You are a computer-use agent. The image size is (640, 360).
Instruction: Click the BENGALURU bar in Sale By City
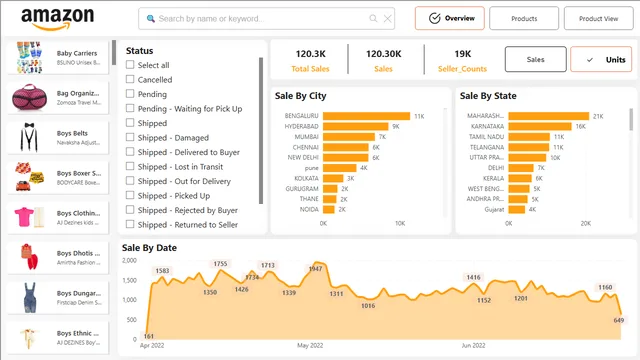(x=366, y=116)
